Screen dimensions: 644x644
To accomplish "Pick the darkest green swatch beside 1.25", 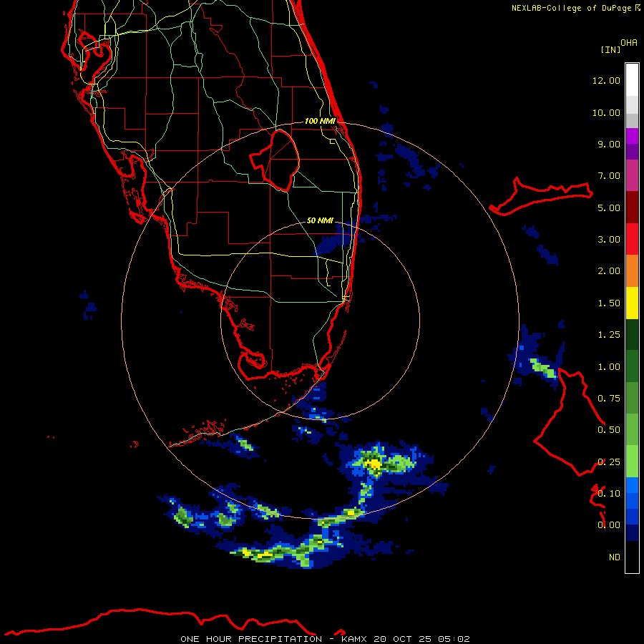I will pyautogui.click(x=632, y=335).
